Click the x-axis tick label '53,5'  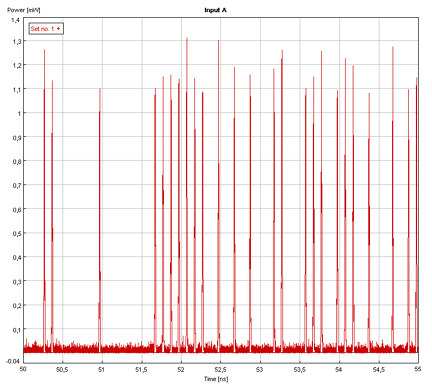coord(299,369)
